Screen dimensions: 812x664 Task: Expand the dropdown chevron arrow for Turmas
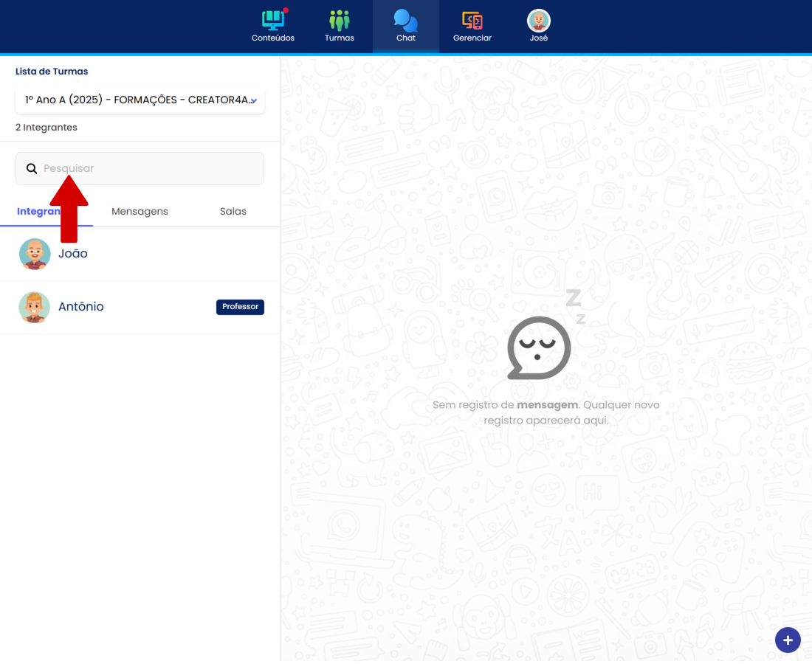click(x=253, y=100)
